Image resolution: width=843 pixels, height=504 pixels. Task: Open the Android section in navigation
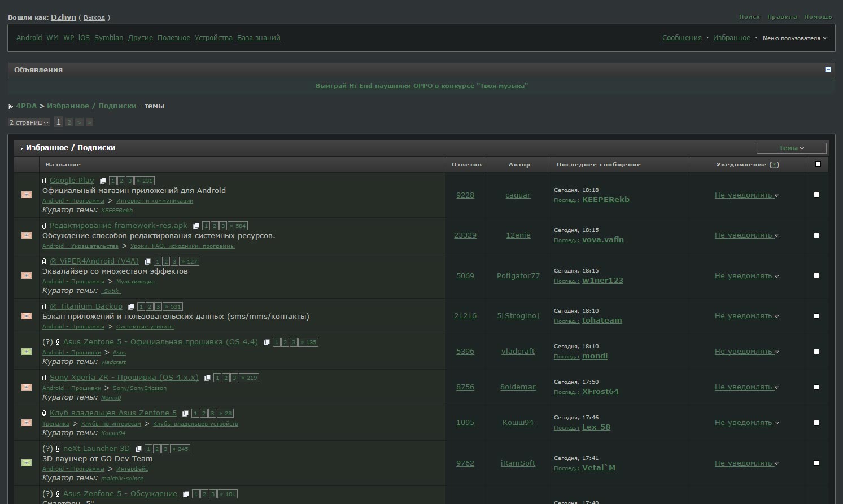tap(29, 38)
